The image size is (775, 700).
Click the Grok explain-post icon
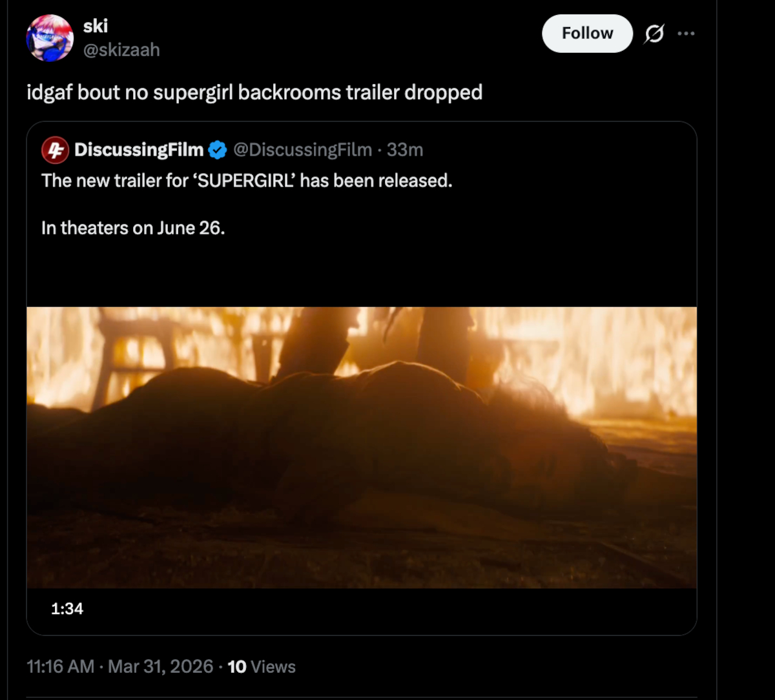[654, 34]
